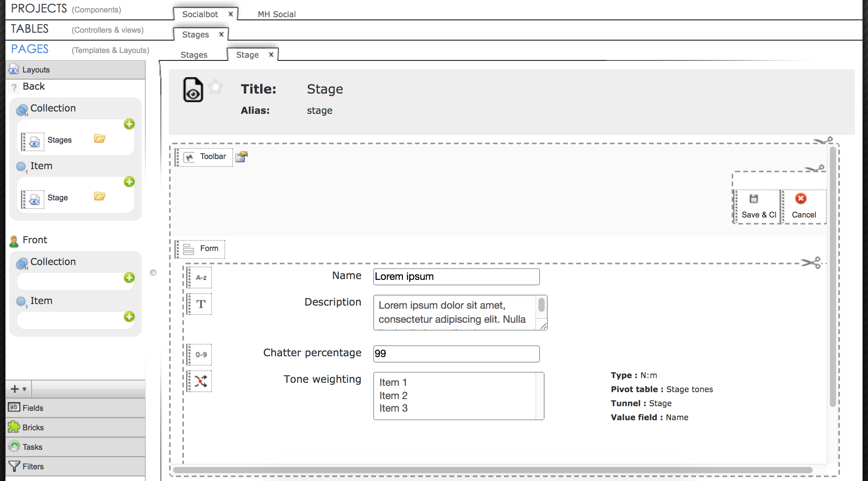This screenshot has width=868, height=481.
Task: Click the horizontal scrollbar under the form
Action: click(492, 470)
